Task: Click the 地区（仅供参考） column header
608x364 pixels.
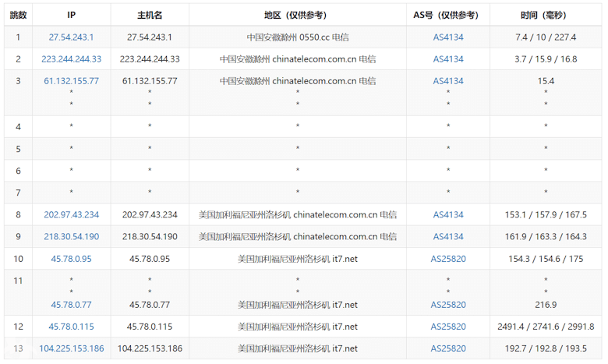Action: 297,15
